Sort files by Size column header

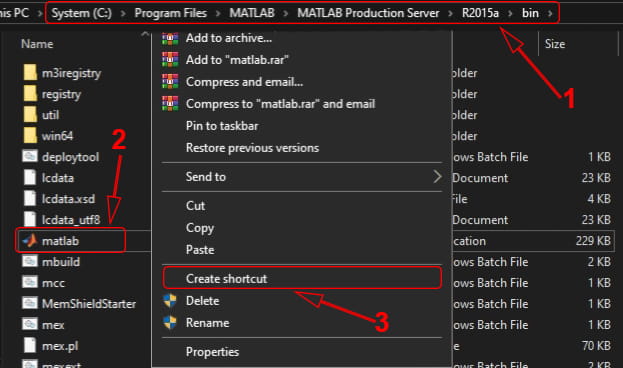tap(555, 44)
